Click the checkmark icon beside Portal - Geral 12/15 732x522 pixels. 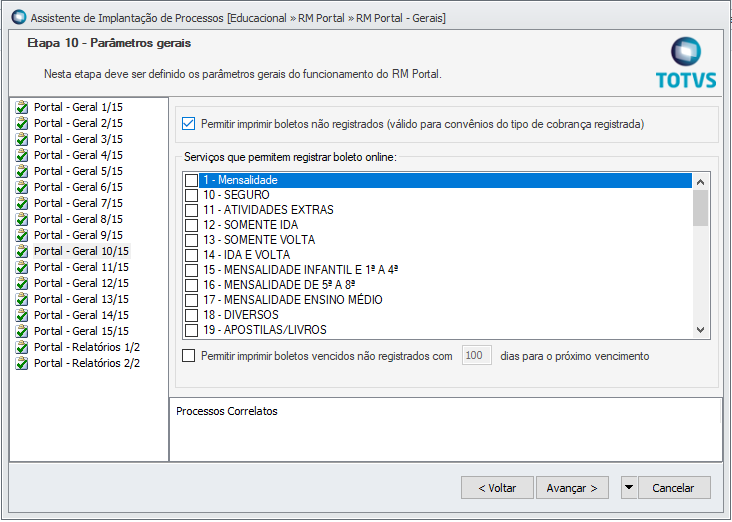click(x=21, y=283)
